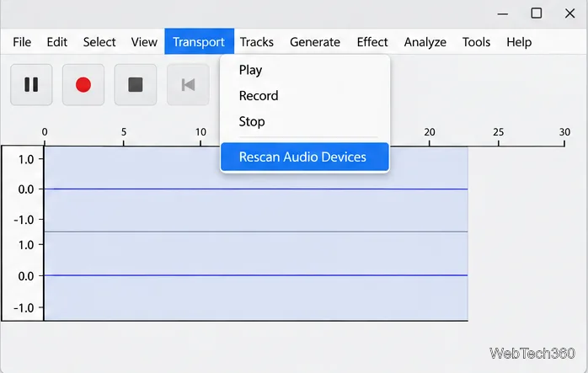Open the Edit menu
The height and width of the screenshot is (373, 588).
coord(57,42)
